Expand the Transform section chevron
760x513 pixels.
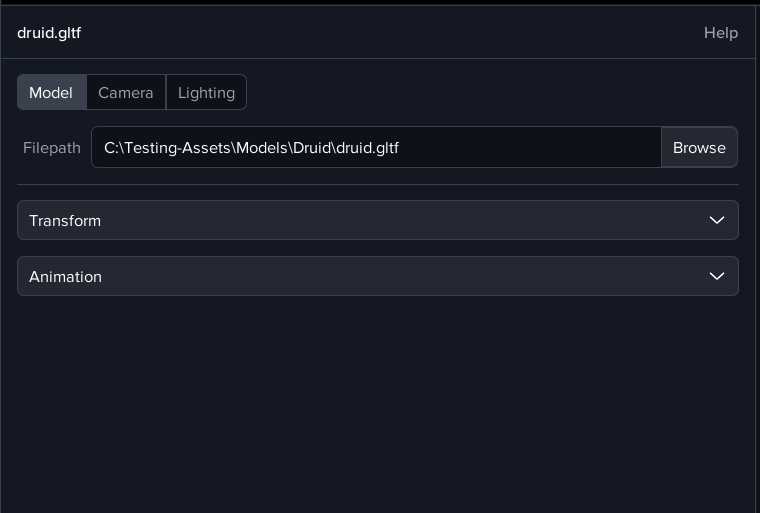pos(716,220)
